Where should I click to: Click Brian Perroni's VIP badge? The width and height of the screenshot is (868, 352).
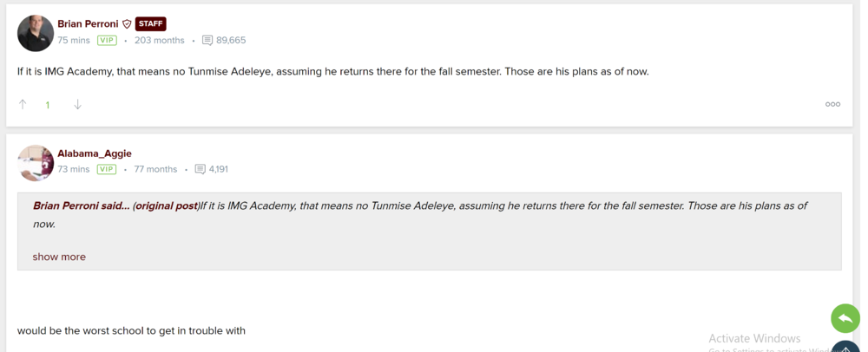pyautogui.click(x=107, y=40)
